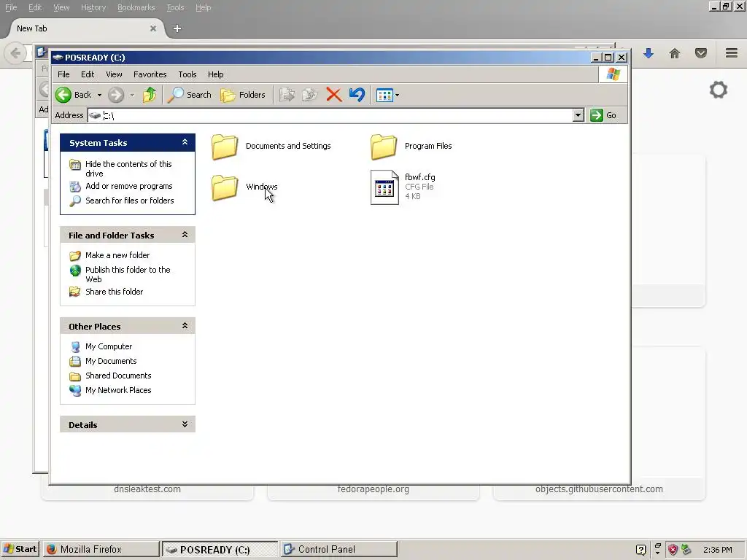Open the Firefox Bookmarks menu

click(x=136, y=7)
